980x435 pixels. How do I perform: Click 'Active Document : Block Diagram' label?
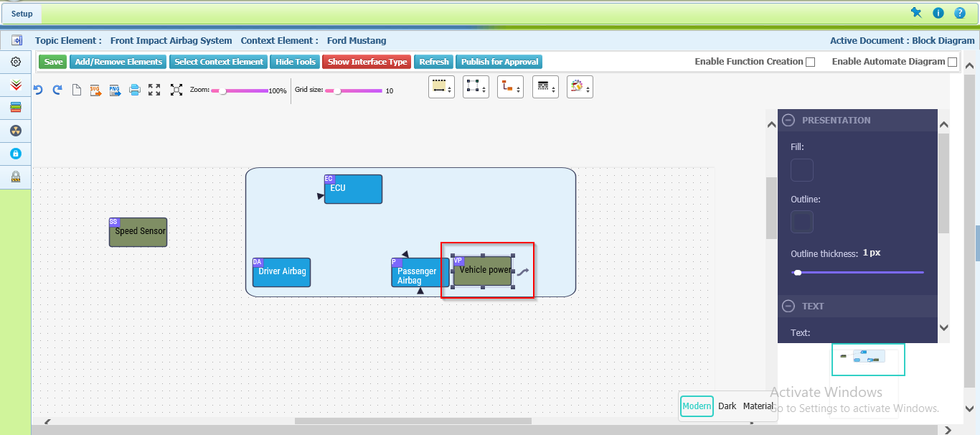coord(903,41)
